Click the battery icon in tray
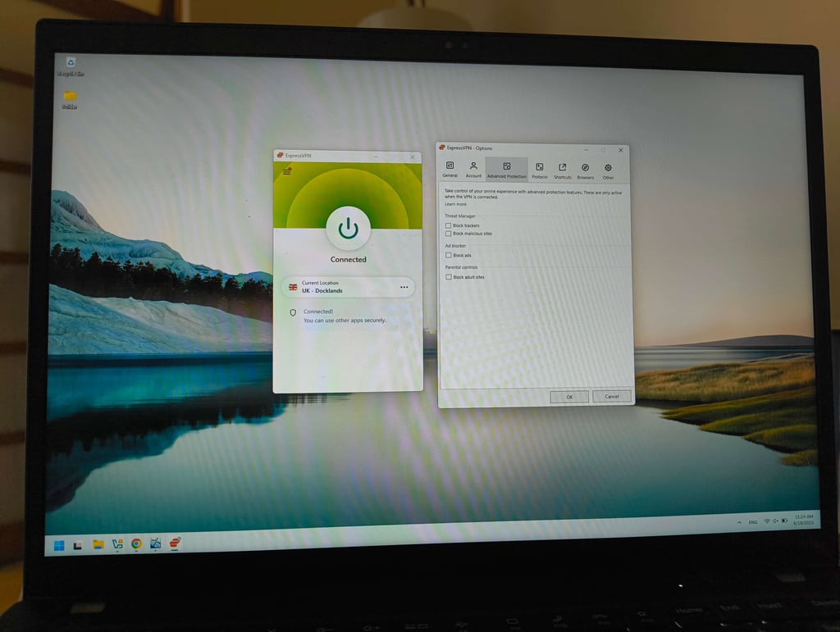Viewport: 840px width, 632px height. [x=784, y=521]
